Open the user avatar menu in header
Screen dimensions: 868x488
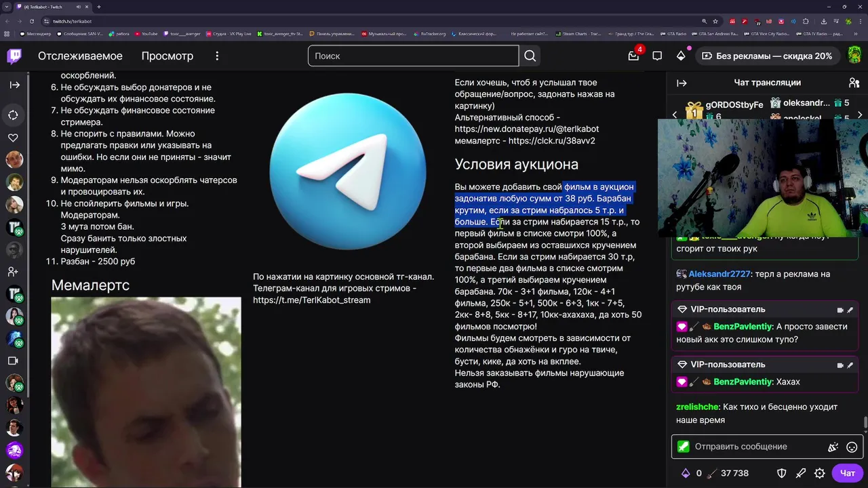855,56
